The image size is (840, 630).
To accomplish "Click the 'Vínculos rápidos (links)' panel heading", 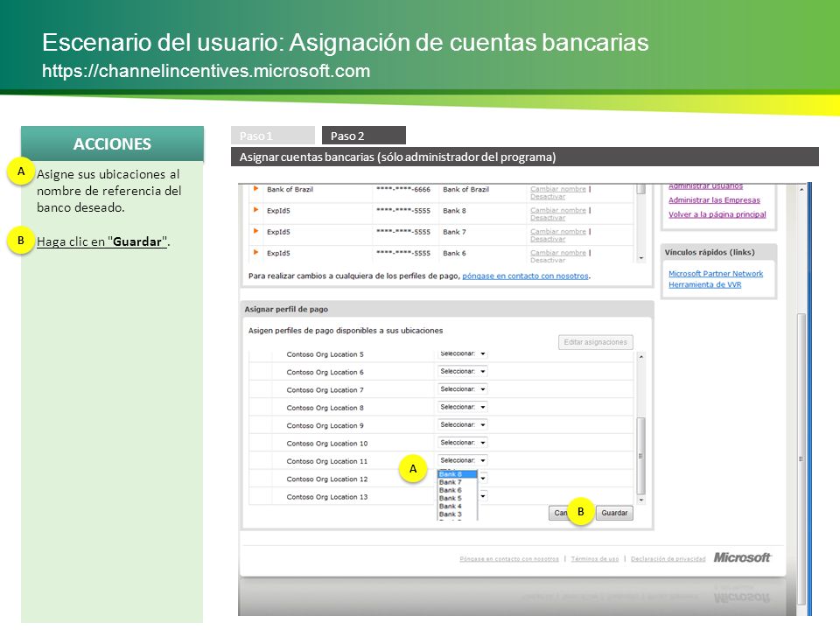I will (710, 252).
